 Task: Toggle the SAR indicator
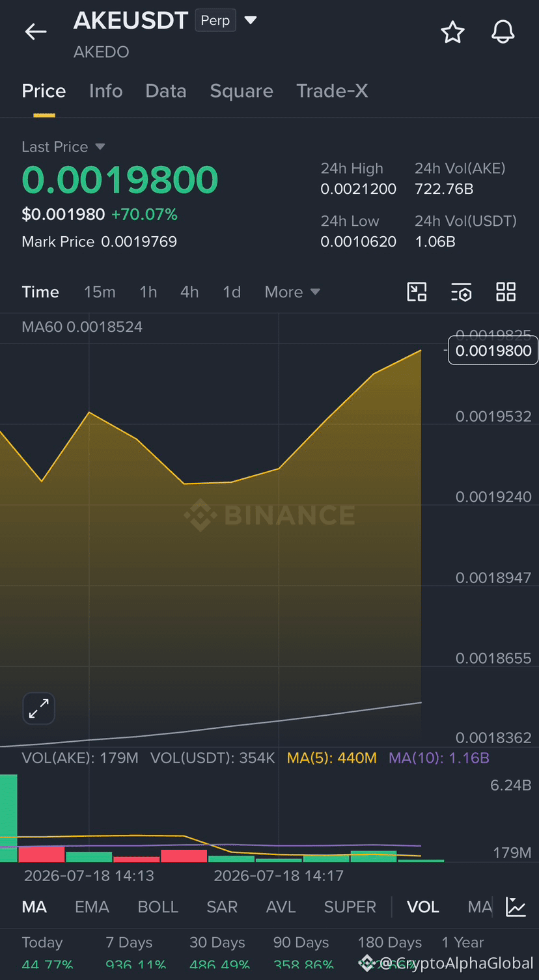tap(222, 907)
